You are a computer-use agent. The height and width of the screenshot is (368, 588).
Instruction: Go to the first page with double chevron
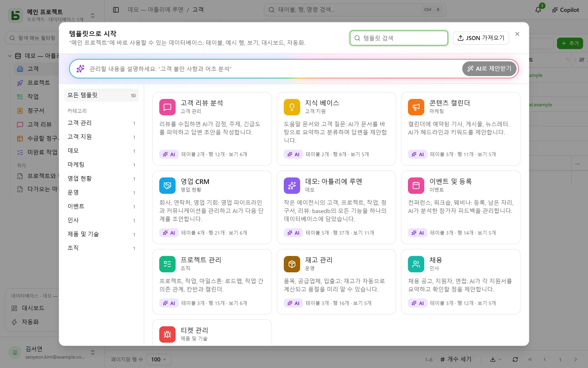pos(530,359)
